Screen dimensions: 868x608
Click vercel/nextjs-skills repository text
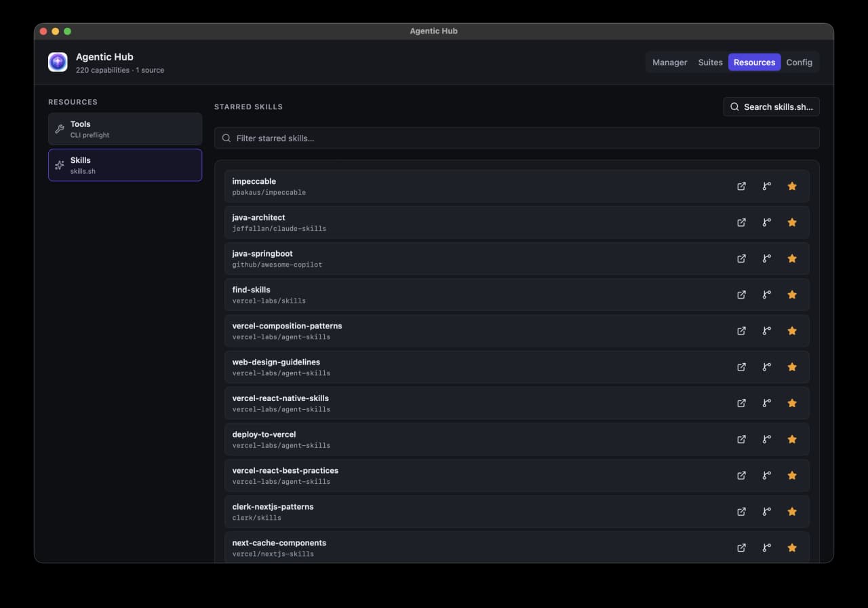coord(273,554)
